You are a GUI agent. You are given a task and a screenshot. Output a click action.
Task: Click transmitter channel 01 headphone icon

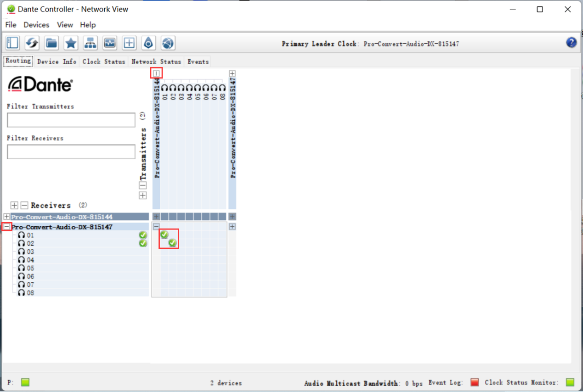(x=164, y=88)
